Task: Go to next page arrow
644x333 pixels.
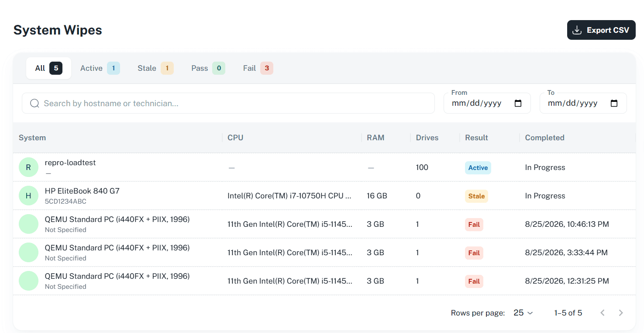Action: click(621, 313)
